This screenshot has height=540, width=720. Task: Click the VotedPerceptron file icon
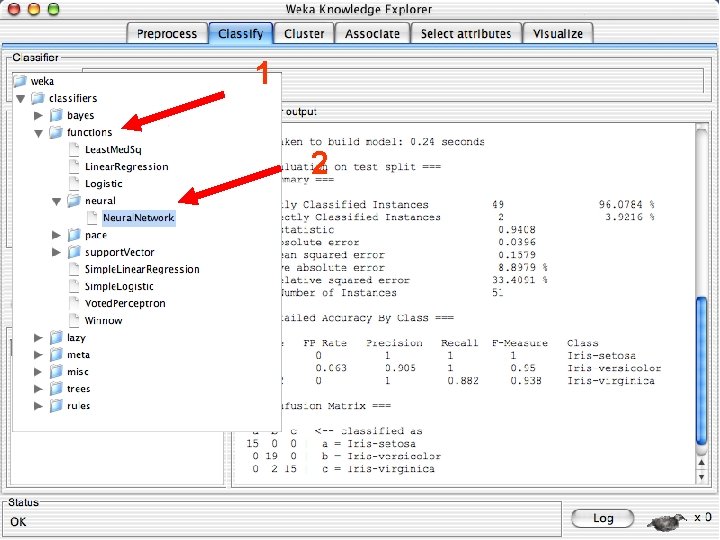click(x=74, y=303)
